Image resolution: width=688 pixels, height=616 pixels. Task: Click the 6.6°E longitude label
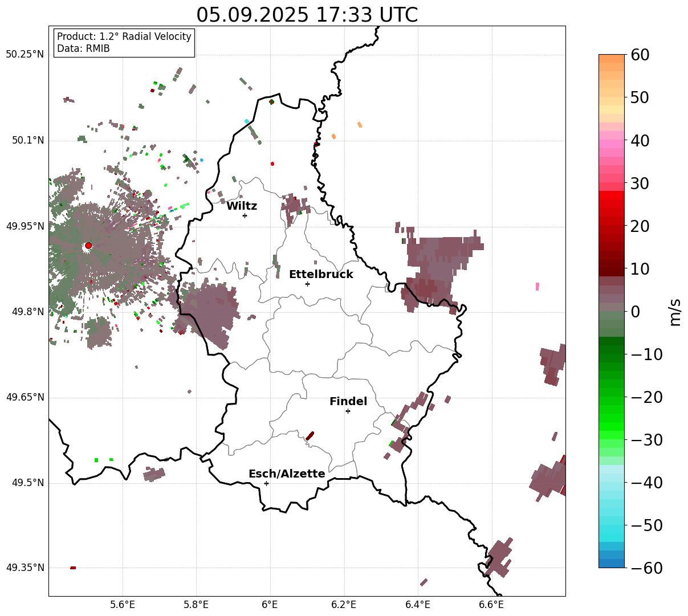tap(491, 605)
